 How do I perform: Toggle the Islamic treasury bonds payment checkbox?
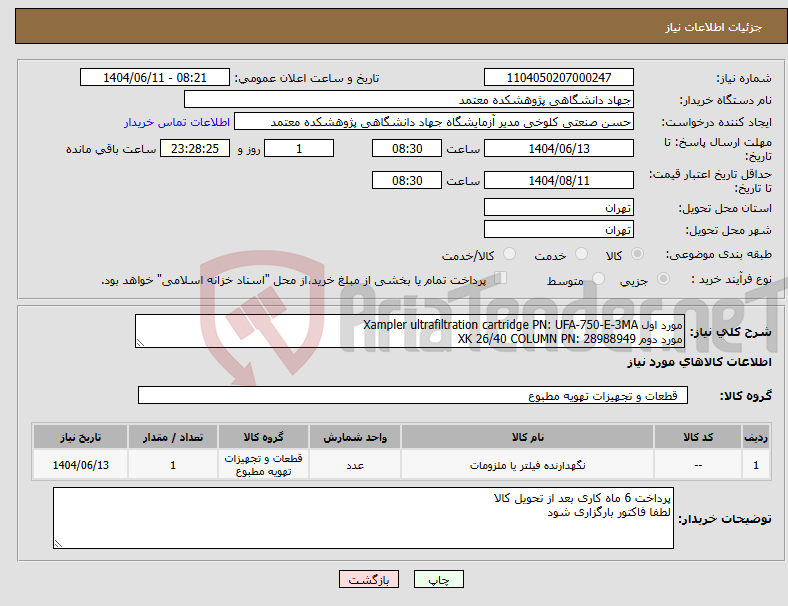coord(501,278)
